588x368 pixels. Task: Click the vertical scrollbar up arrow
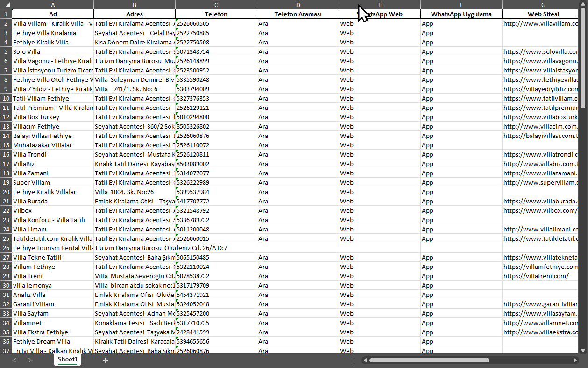[x=583, y=14]
